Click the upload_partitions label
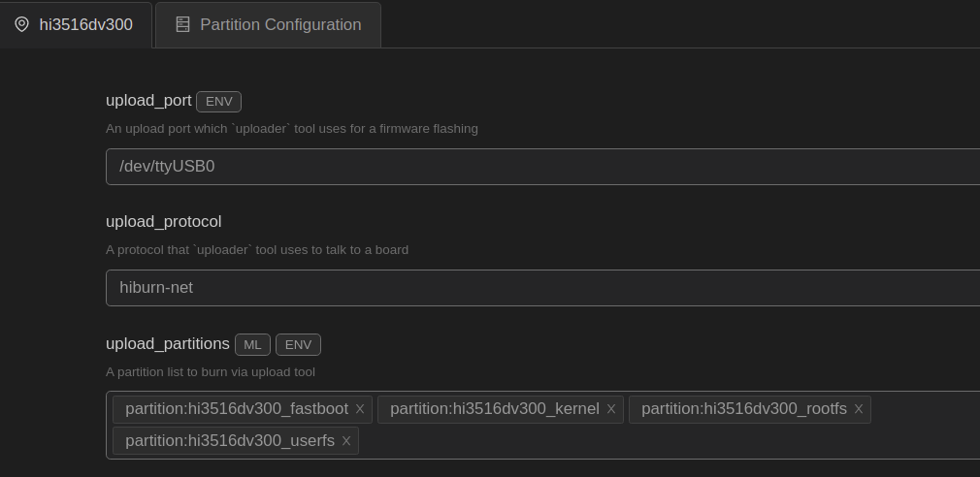The image size is (980, 477). pyautogui.click(x=167, y=344)
